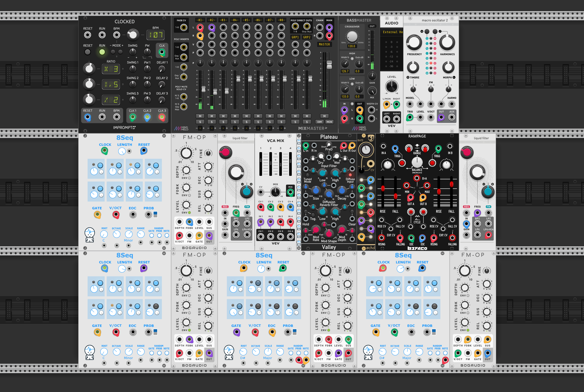Click the CLK 3 output jack on Clocked
Screen dimensions: 584x392
[162, 117]
